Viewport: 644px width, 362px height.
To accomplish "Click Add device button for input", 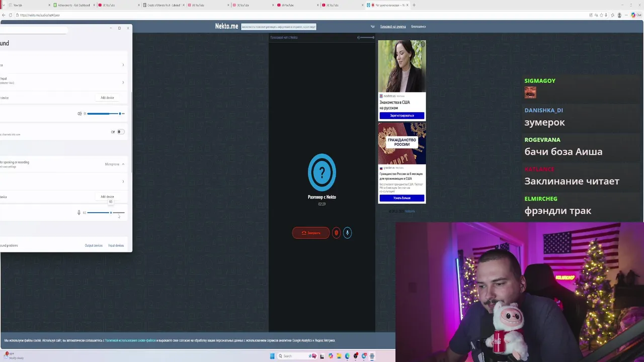I will pyautogui.click(x=107, y=197).
